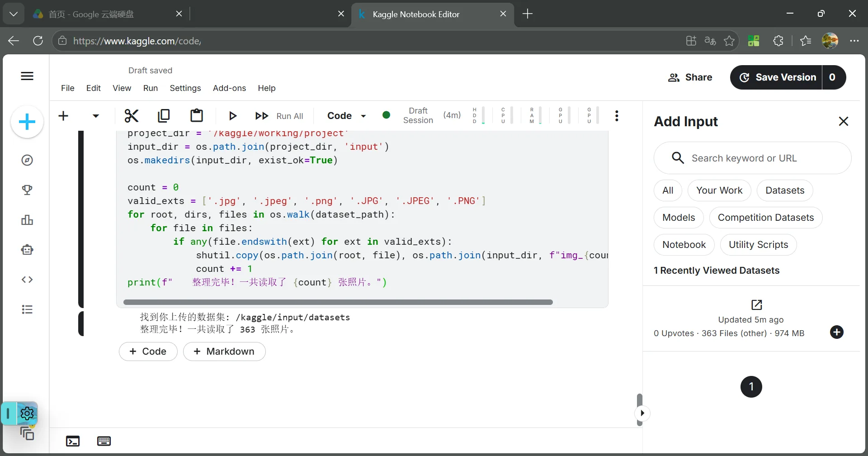The image size is (868, 456).
Task: Focus the Search keyword or URL field
Action: pyautogui.click(x=753, y=158)
